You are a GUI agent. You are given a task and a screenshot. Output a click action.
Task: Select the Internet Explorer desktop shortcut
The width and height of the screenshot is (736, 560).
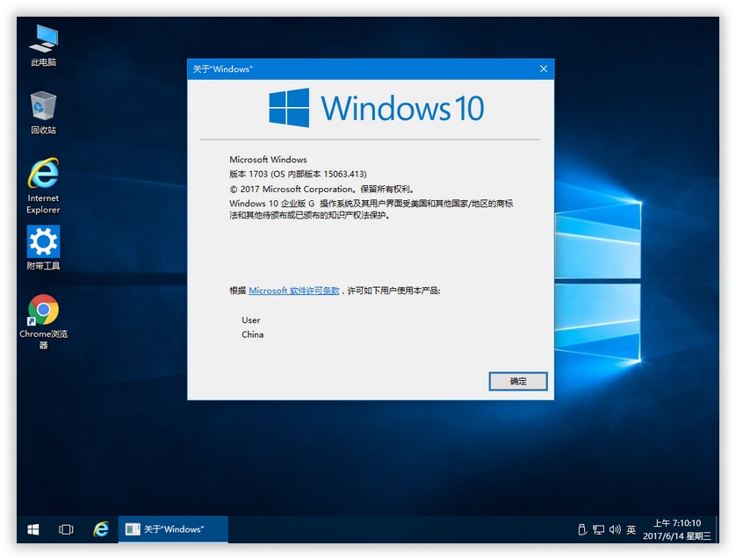[43, 186]
